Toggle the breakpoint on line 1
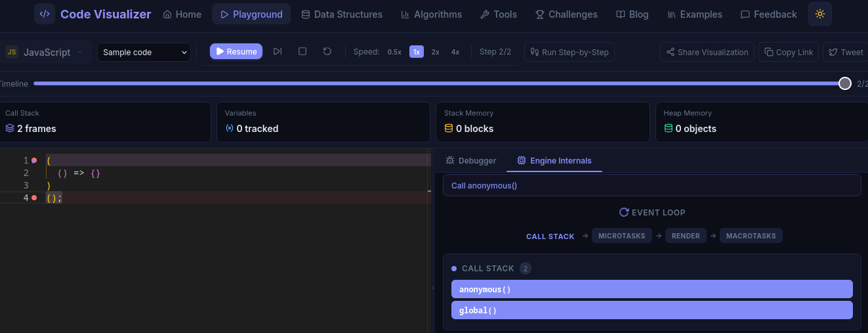The width and height of the screenshot is (868, 333). pyautogui.click(x=34, y=160)
